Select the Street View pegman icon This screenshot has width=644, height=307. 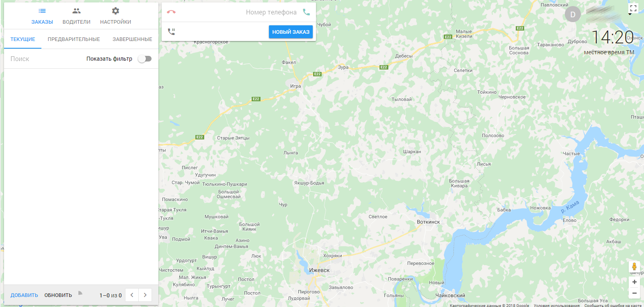pos(634,266)
